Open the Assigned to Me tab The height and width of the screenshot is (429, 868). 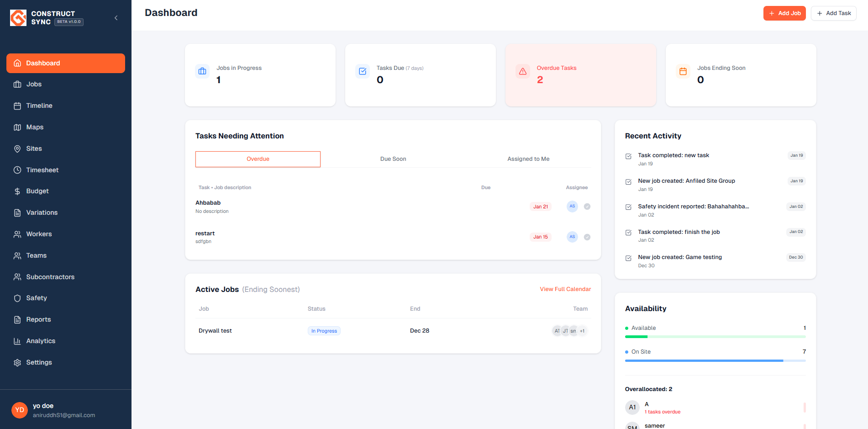(528, 159)
